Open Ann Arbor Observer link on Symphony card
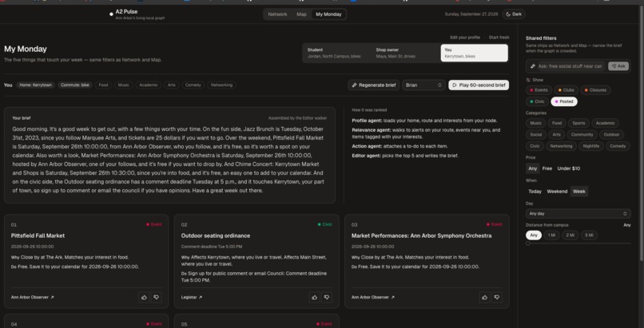The width and height of the screenshot is (644, 328). click(373, 297)
